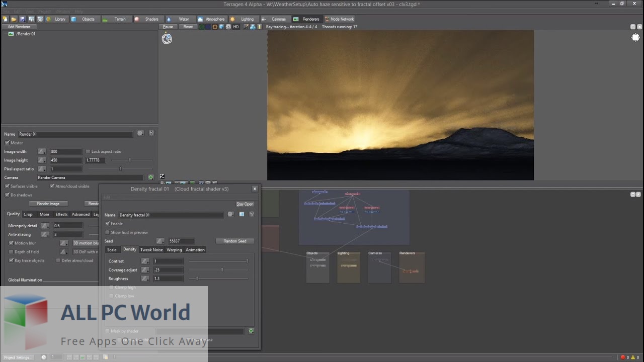This screenshot has height=362, width=644.
Task: Toggle the Master checkbox
Action: [7, 143]
